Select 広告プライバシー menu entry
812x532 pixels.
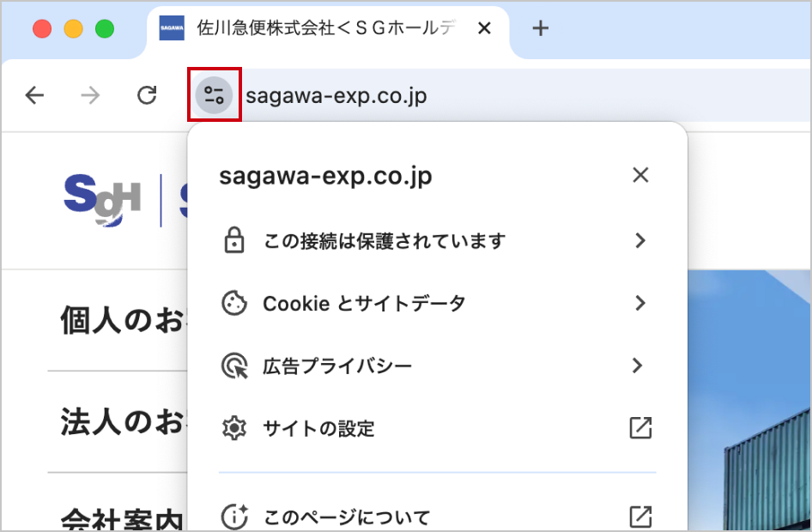coord(438,366)
